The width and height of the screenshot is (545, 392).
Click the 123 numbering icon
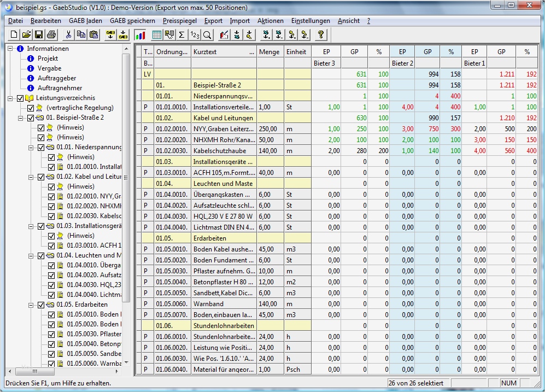194,35
